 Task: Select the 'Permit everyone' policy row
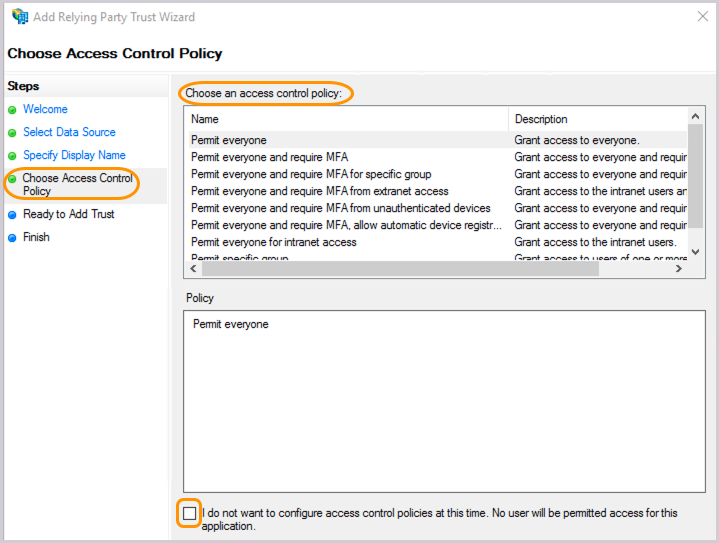click(229, 140)
